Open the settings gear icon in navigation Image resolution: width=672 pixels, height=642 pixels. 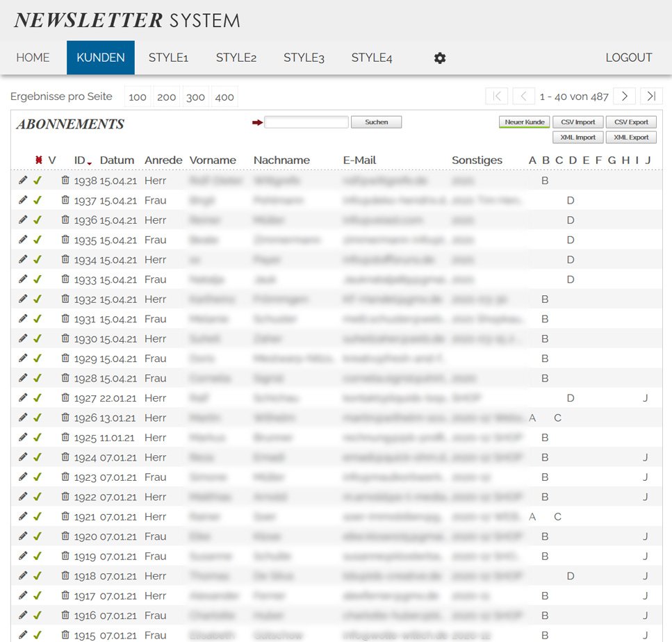[x=439, y=58]
